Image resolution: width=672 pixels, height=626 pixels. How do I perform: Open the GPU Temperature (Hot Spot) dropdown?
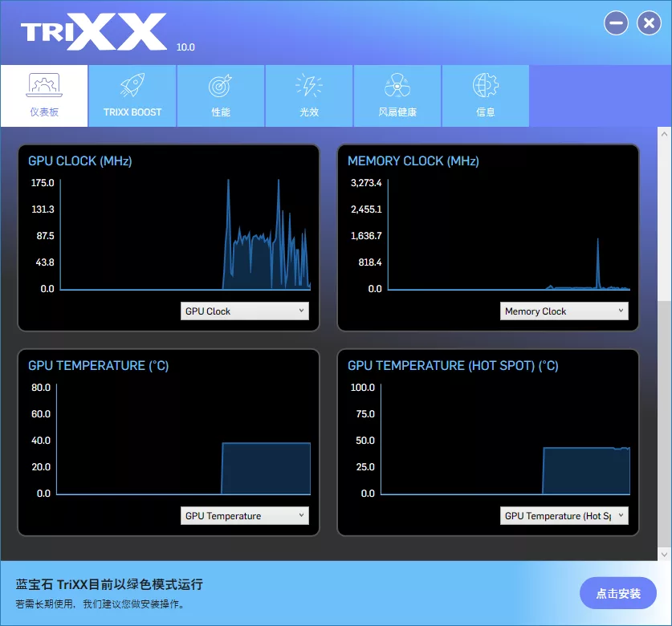[564, 516]
